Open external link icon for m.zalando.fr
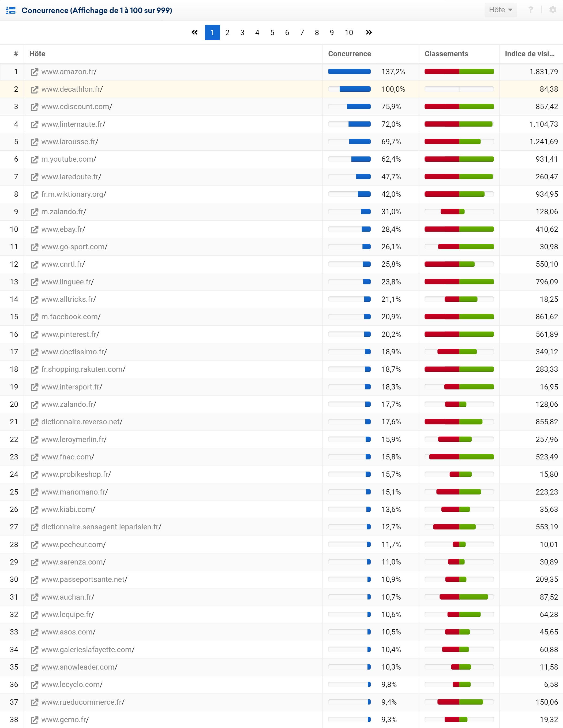 click(34, 212)
